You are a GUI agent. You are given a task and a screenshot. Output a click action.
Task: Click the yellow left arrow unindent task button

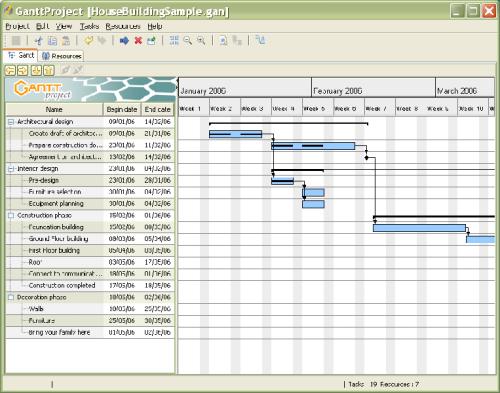[x=11, y=70]
